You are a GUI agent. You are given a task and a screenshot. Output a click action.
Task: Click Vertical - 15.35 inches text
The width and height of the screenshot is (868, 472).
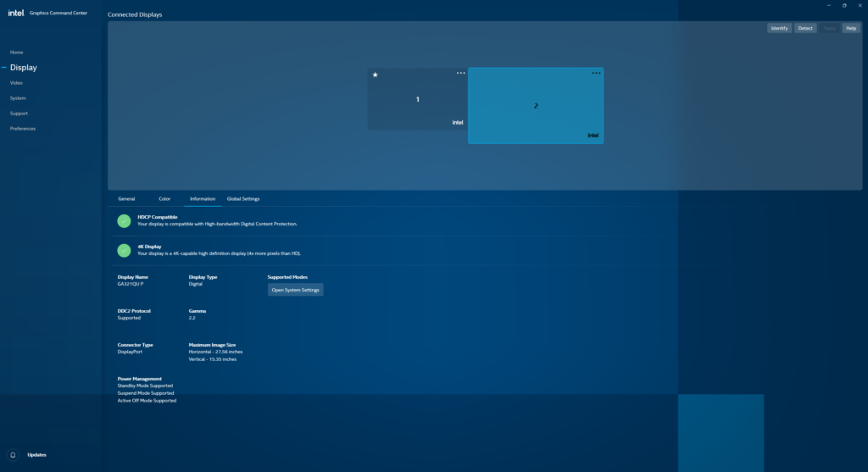(x=213, y=359)
